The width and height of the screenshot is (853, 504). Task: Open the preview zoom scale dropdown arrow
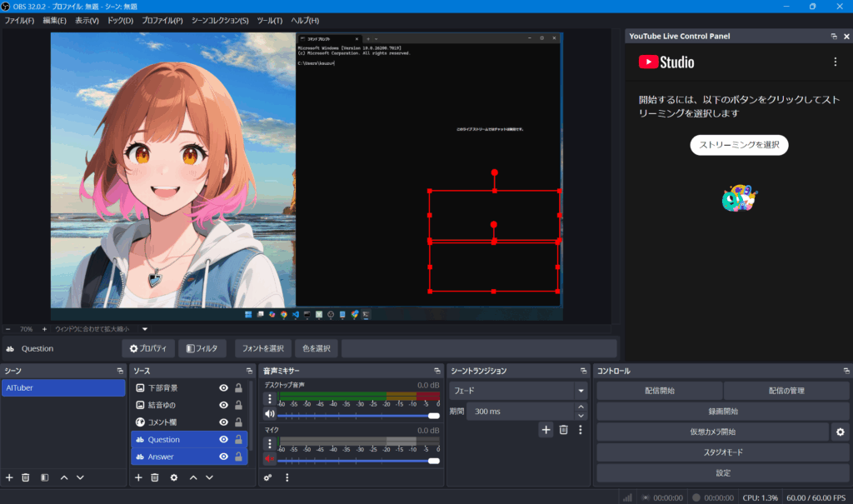pyautogui.click(x=144, y=329)
